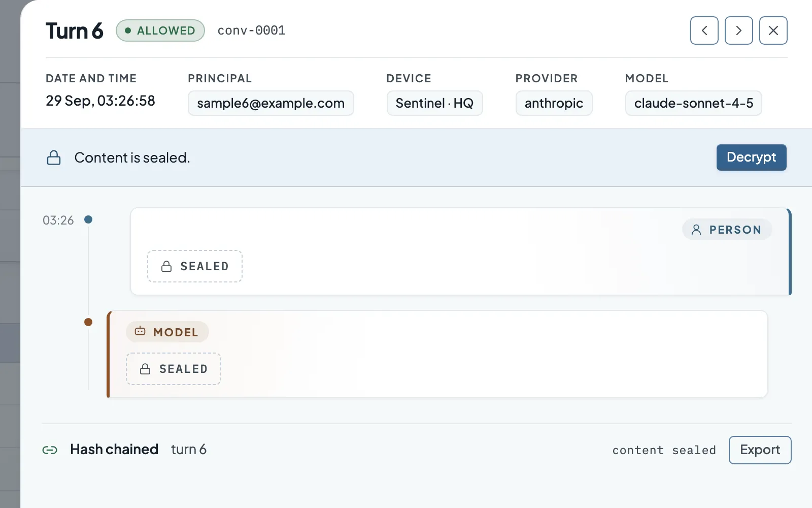Select the conv-0001 conversation ID

[251, 30]
